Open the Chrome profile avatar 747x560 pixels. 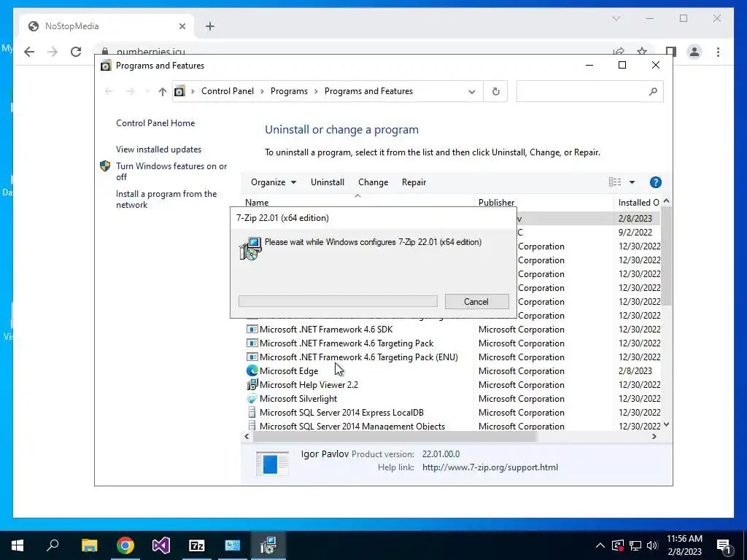click(x=694, y=52)
